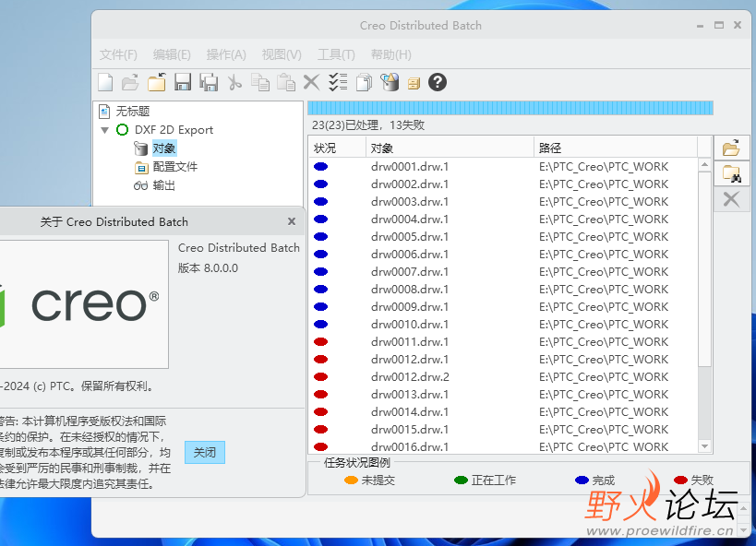Click the 完成 legend entry
This screenshot has width=756, height=546.
[x=595, y=480]
